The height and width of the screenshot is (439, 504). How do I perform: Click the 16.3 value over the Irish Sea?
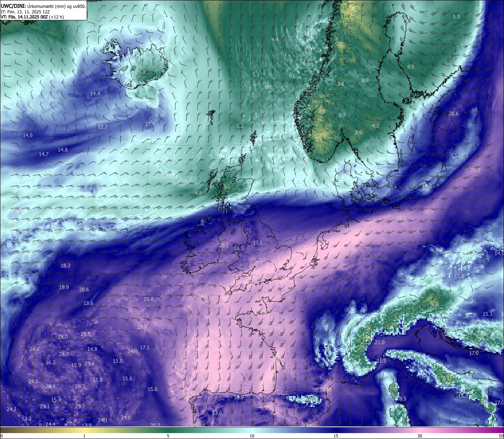click(x=239, y=248)
